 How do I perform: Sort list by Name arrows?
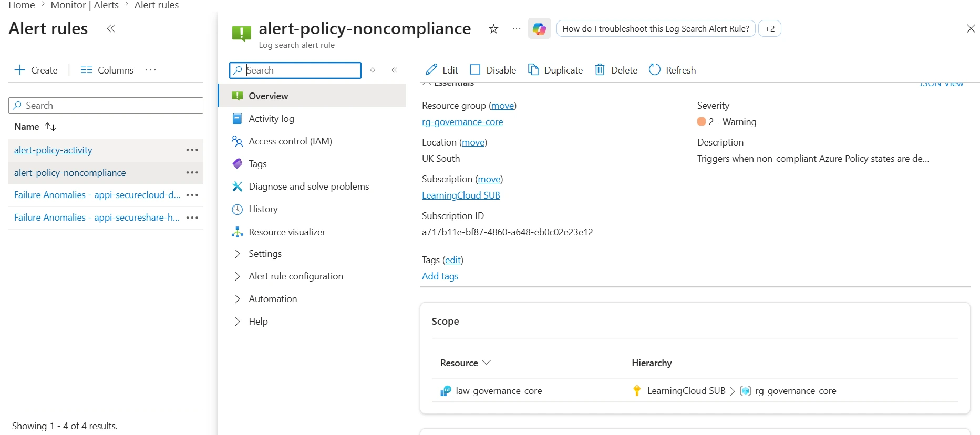tap(50, 127)
